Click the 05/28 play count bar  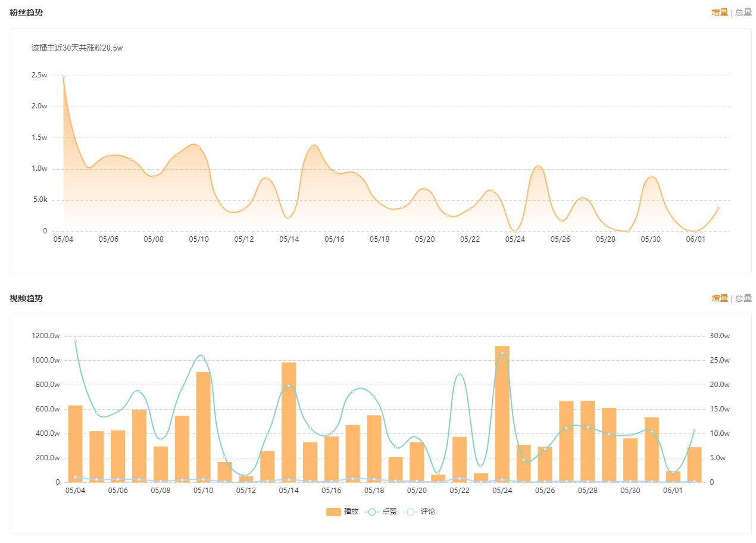pyautogui.click(x=588, y=441)
